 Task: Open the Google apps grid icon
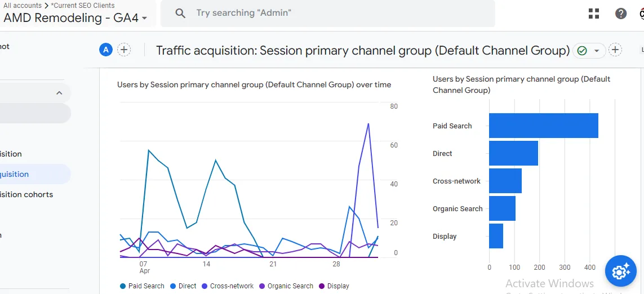click(x=594, y=14)
